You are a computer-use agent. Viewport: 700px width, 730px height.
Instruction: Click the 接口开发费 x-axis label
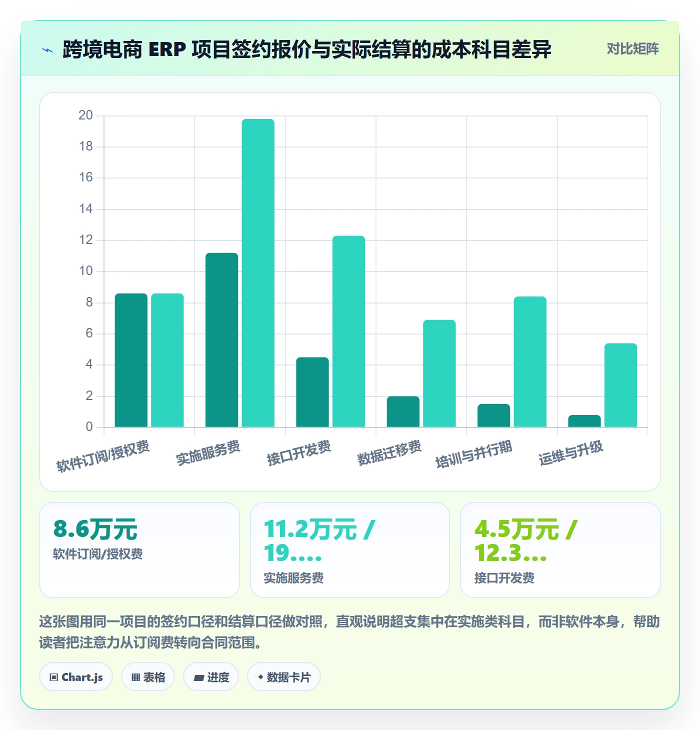(298, 452)
